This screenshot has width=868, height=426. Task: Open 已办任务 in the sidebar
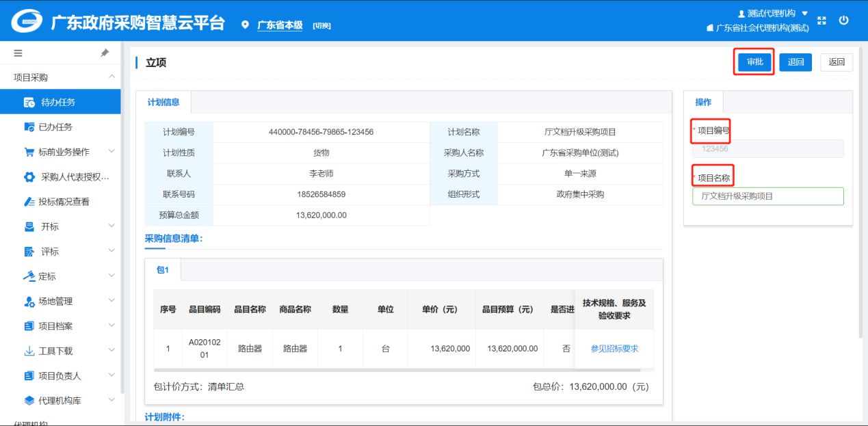[x=56, y=127]
